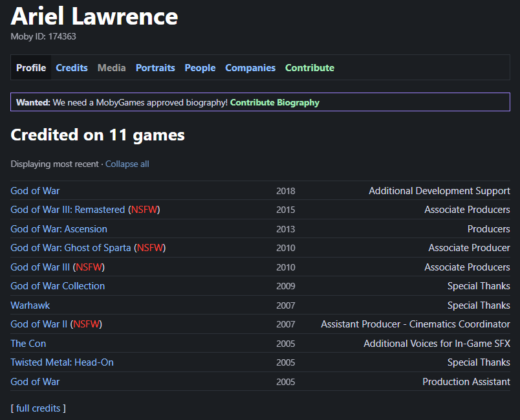Click Special Thanks for Twisted Metal: Head-On
The image size is (520, 420).
479,362
